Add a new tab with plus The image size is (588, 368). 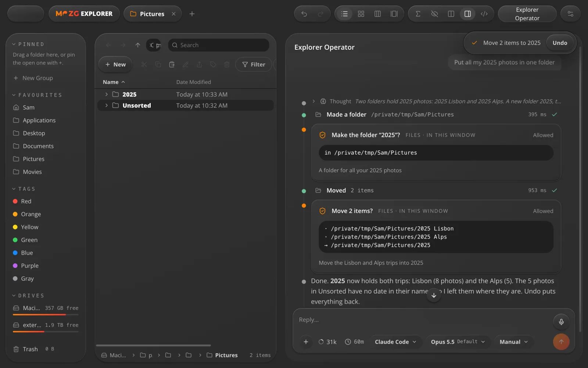[x=192, y=14]
